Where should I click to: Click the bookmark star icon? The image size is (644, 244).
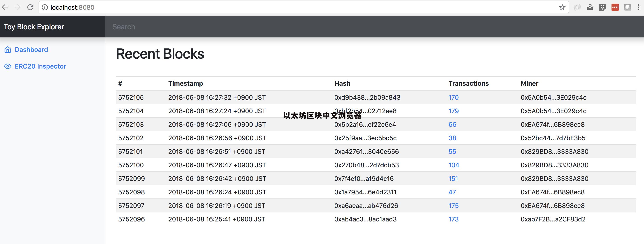[561, 7]
